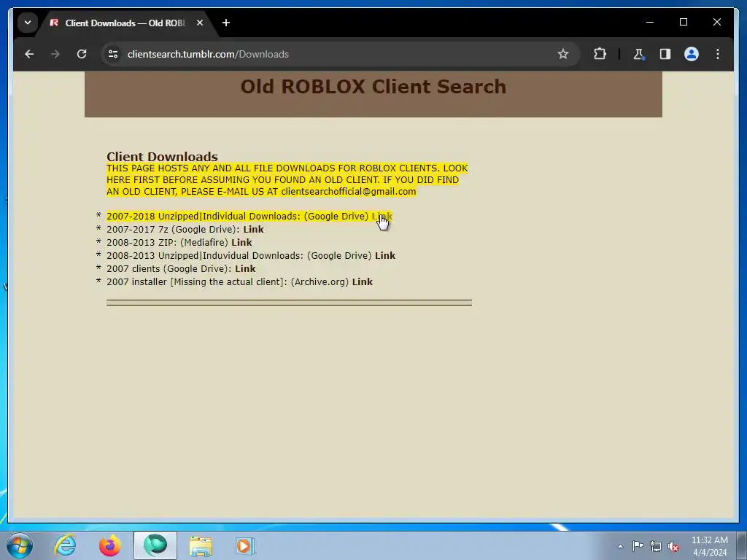This screenshot has height=560, width=747.
Task: Open Chrome Labs flask icon
Action: 638,54
